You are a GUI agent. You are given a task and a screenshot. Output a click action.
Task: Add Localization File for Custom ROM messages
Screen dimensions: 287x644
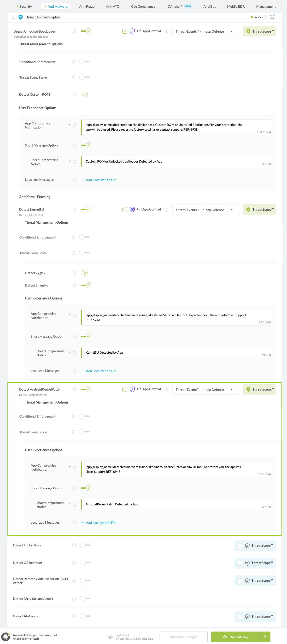point(99,180)
